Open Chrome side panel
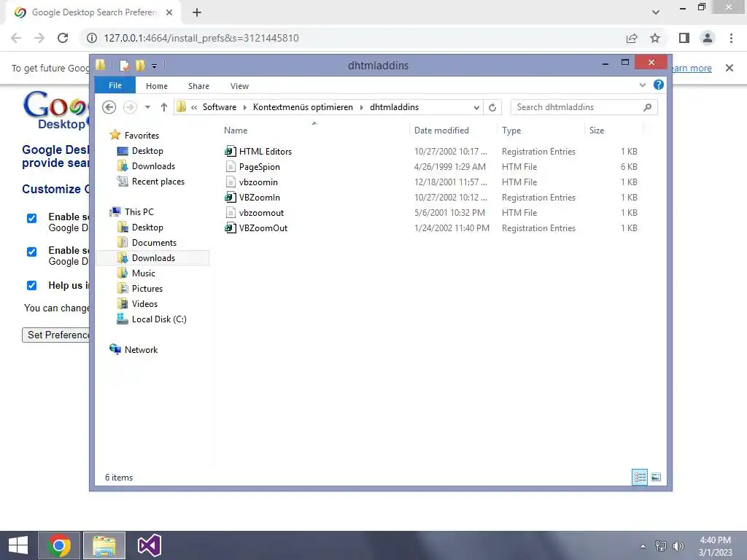Viewport: 747px width, 560px height. click(x=684, y=38)
